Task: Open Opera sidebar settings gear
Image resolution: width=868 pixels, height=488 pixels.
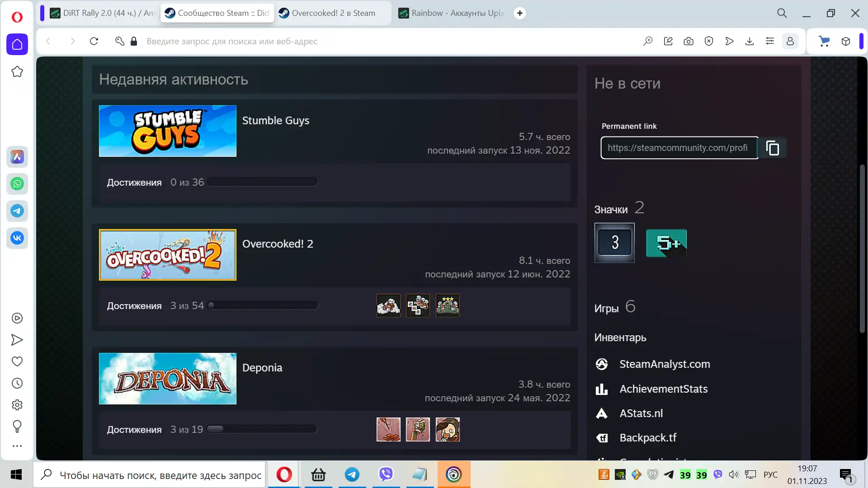Action: tap(17, 405)
